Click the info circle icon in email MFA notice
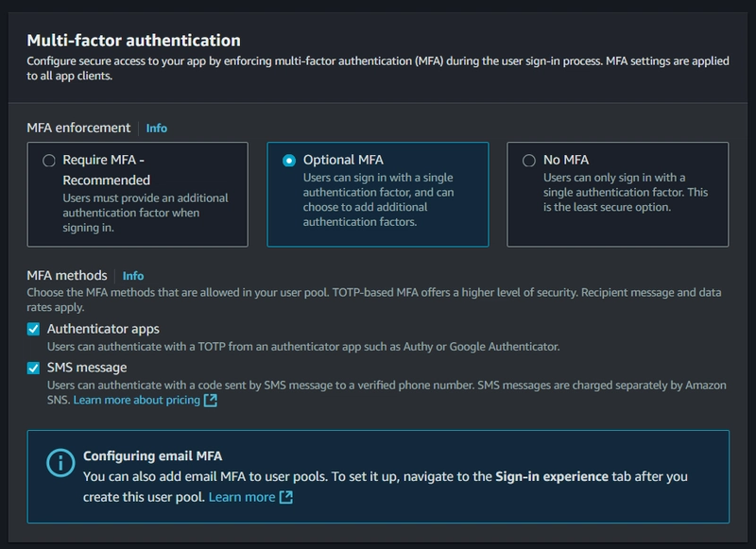Viewport: 756px width, 549px height. pos(59,463)
